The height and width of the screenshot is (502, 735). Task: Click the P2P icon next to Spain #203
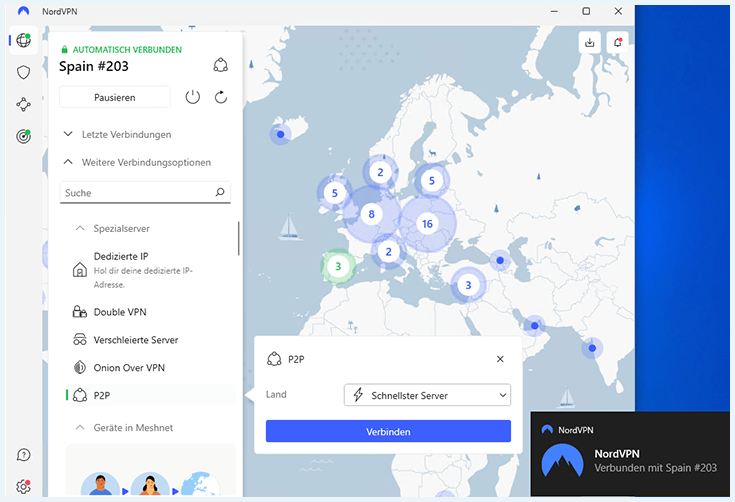point(220,65)
